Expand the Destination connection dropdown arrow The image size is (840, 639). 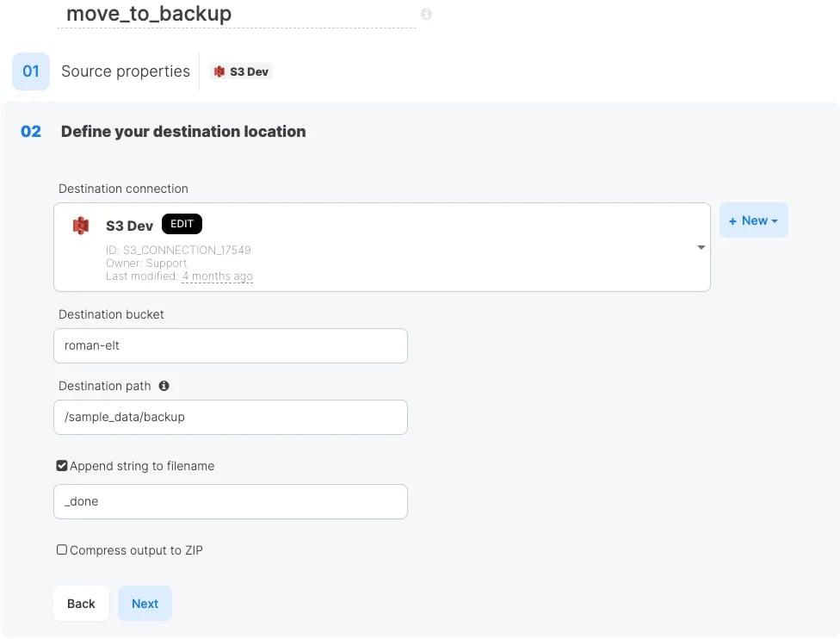click(701, 247)
